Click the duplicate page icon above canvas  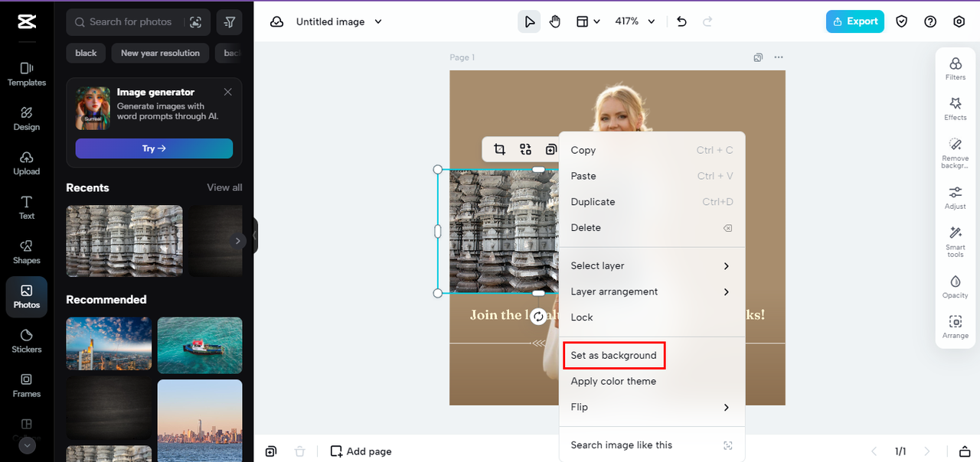(758, 57)
